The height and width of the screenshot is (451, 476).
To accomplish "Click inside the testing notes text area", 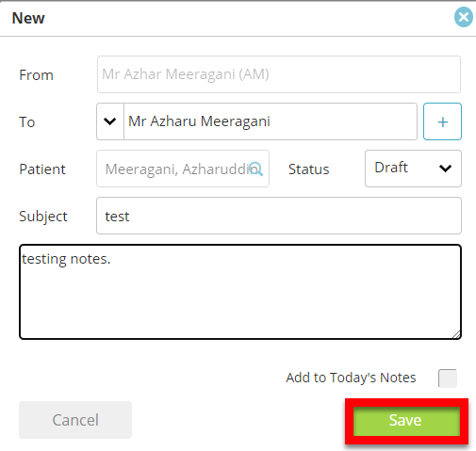I will tap(240, 292).
